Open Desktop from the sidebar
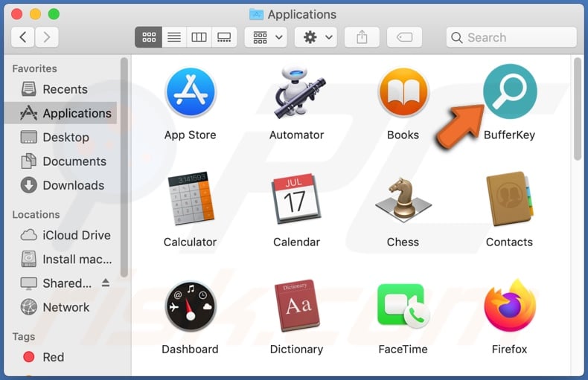588x380 pixels. click(61, 137)
